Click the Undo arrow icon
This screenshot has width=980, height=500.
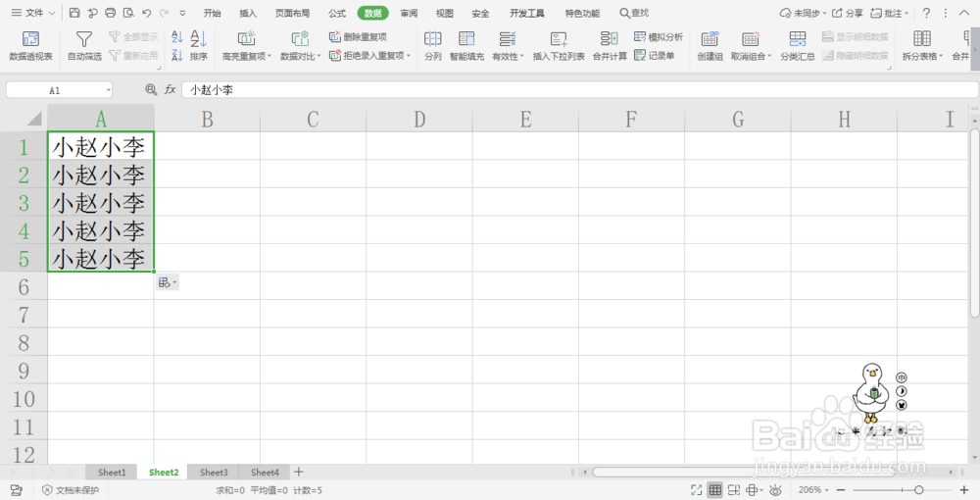147,13
